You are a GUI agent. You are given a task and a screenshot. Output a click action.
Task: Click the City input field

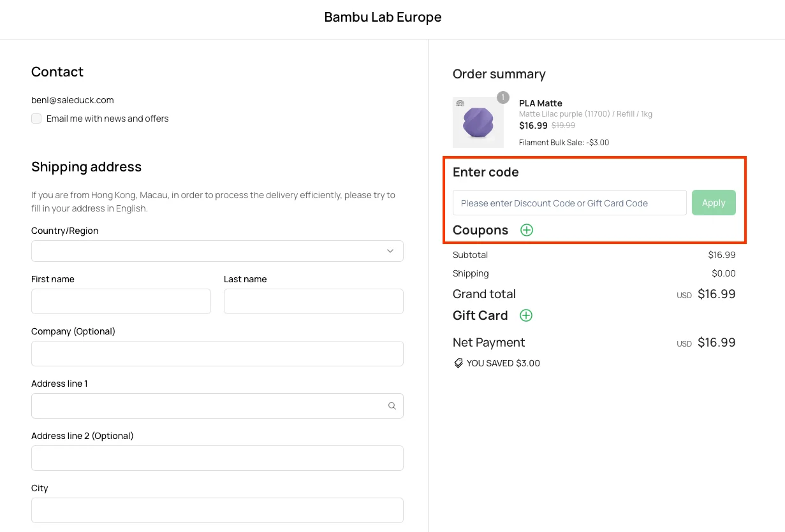point(217,510)
